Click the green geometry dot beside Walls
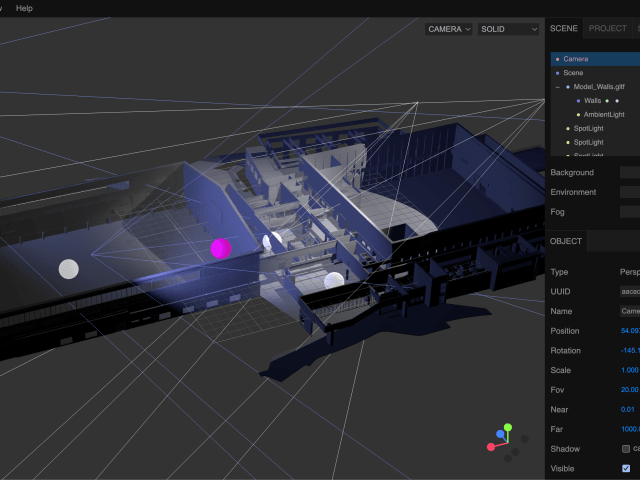The width and height of the screenshot is (640, 480). click(607, 101)
